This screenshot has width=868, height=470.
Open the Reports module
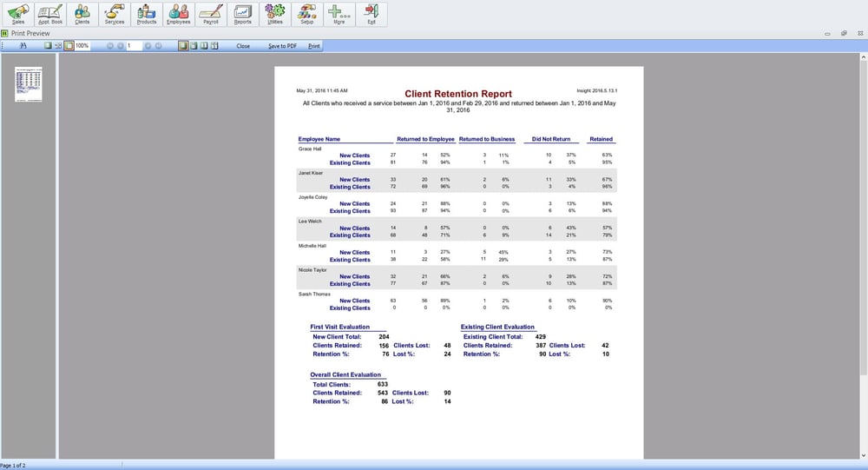click(243, 14)
